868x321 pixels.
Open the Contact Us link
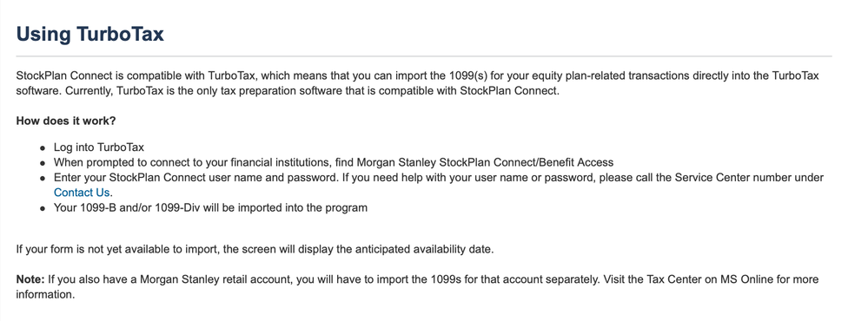(x=82, y=193)
